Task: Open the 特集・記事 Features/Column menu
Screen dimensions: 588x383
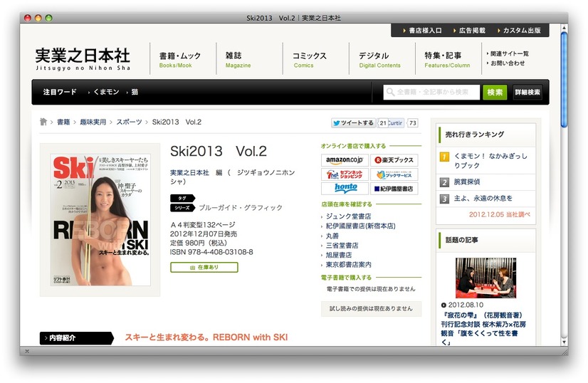Action: click(x=447, y=60)
